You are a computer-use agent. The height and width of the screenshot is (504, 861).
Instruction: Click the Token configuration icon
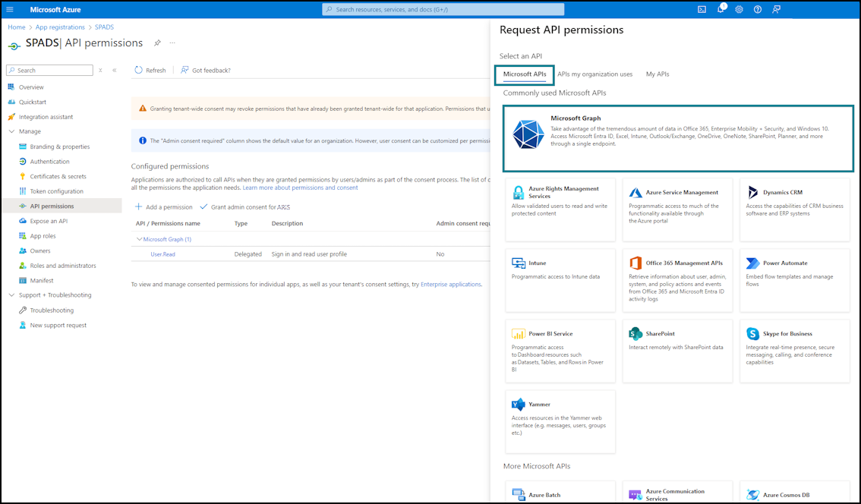coord(23,191)
